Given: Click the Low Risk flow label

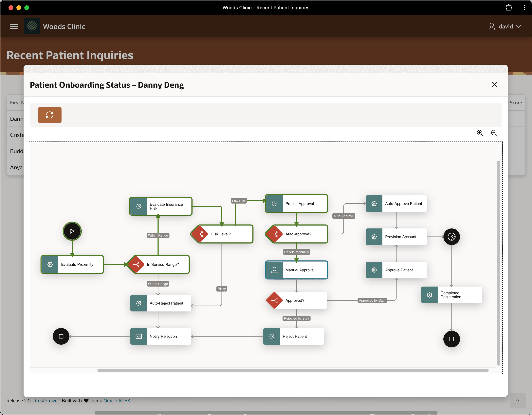Looking at the screenshot, I should click(239, 201).
